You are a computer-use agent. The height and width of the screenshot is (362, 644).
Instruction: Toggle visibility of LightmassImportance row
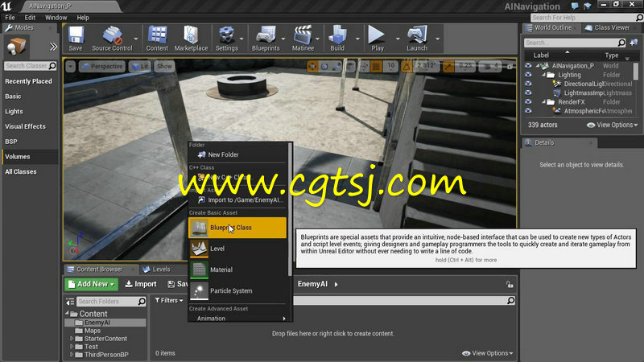[x=528, y=93]
